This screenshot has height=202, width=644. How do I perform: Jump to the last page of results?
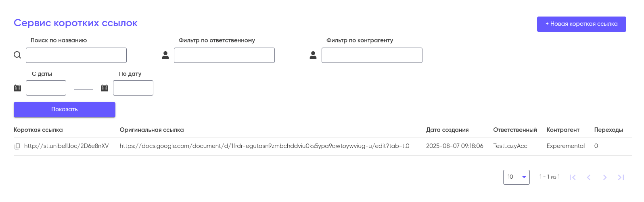(x=621, y=177)
